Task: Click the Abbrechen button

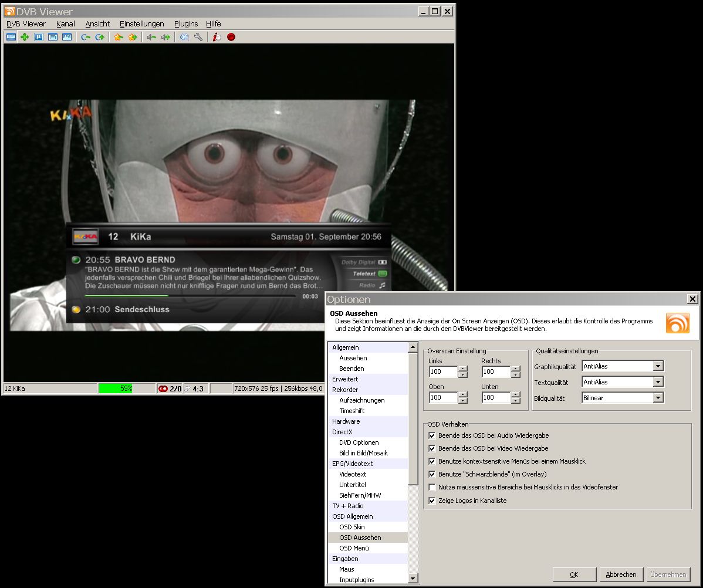Action: [x=621, y=575]
